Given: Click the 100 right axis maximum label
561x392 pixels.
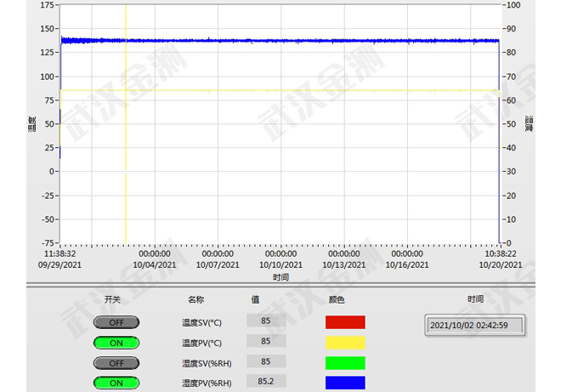Looking at the screenshot, I should click(x=513, y=5).
